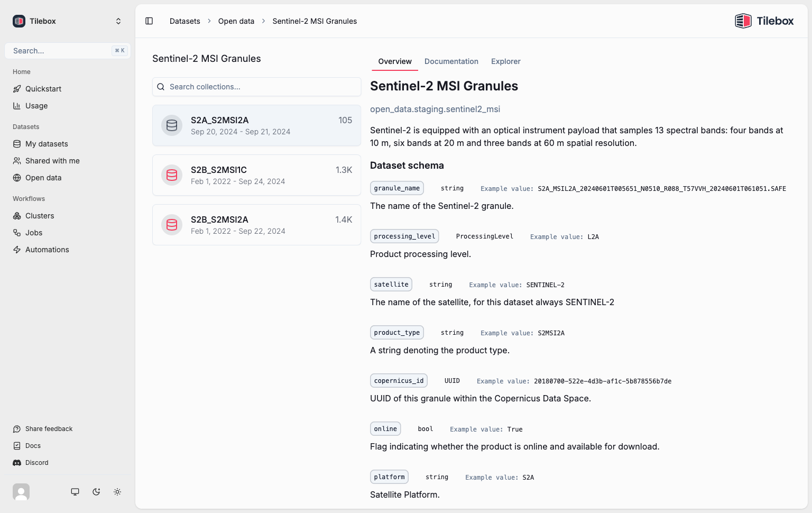
Task: Click open_data.staging.sentinel2_msi identifier
Action: pyautogui.click(x=435, y=109)
